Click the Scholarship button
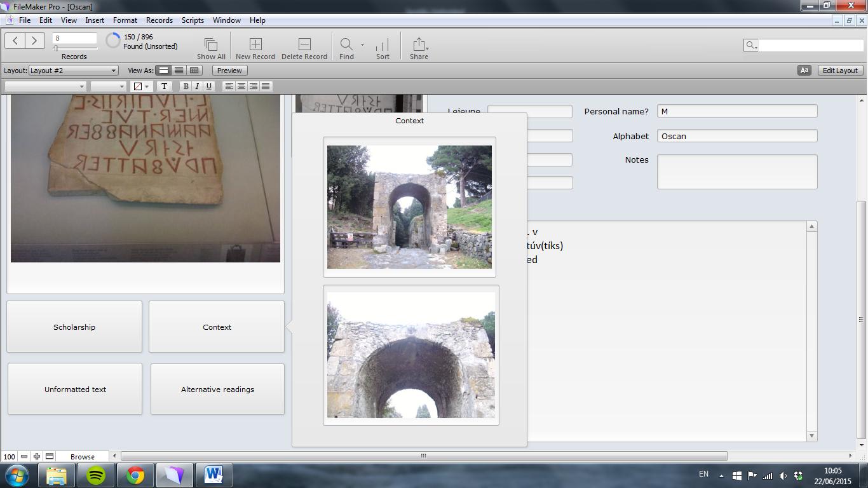The height and width of the screenshot is (488, 868). pyautogui.click(x=74, y=327)
